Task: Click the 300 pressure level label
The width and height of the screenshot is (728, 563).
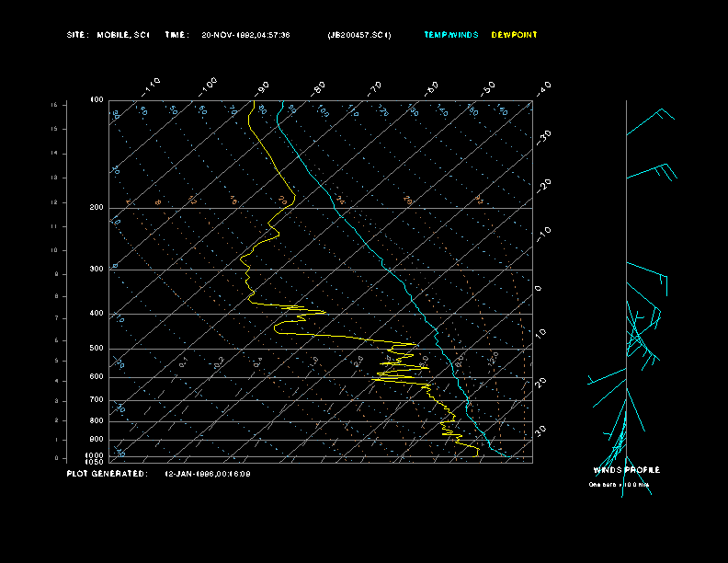Action: 97,270
